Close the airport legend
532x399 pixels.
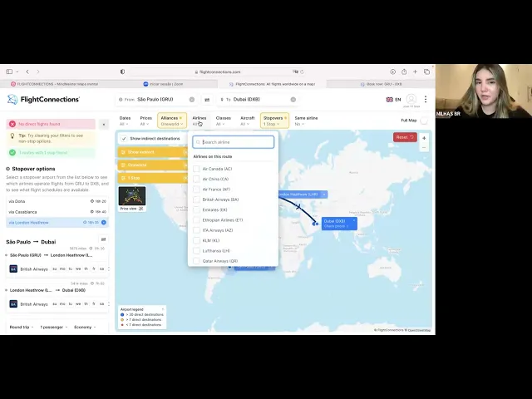[163, 309]
